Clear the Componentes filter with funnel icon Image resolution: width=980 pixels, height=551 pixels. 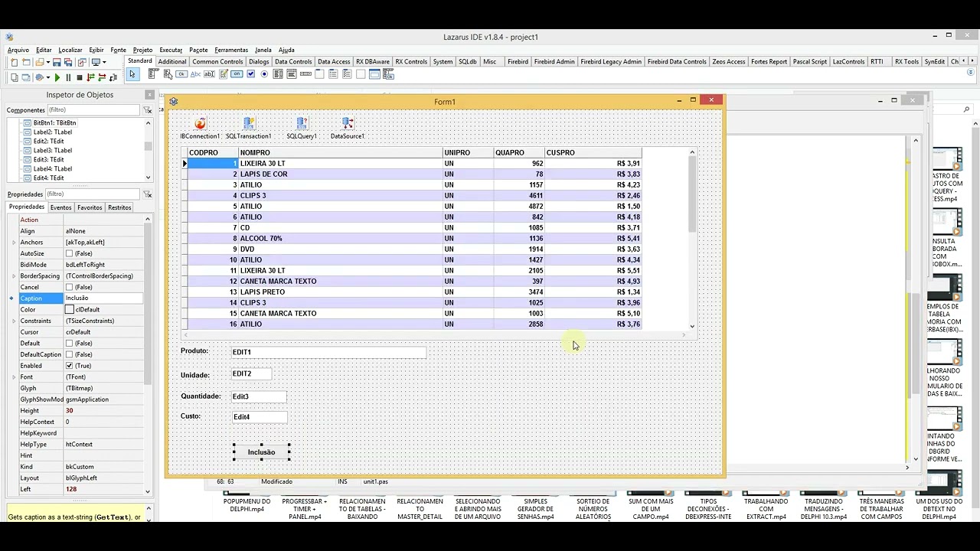[x=147, y=110]
